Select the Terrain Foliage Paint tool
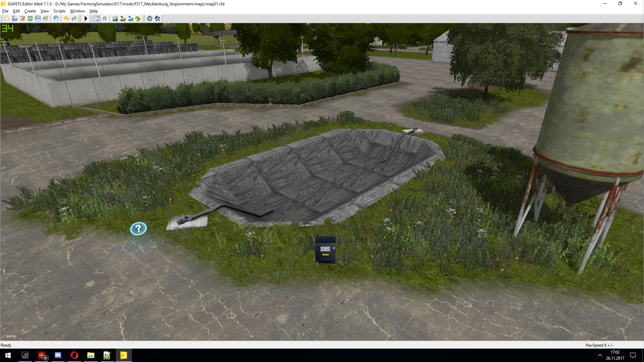 point(138,18)
